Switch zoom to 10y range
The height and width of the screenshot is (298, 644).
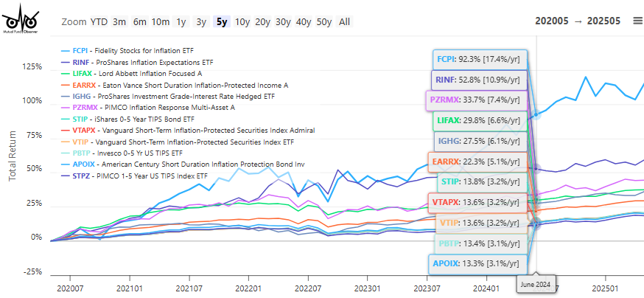click(x=242, y=21)
